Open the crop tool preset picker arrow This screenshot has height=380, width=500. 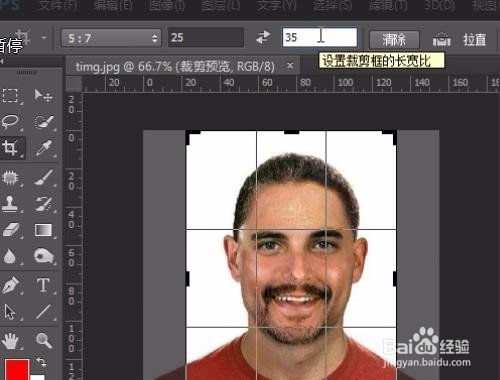(x=44, y=38)
